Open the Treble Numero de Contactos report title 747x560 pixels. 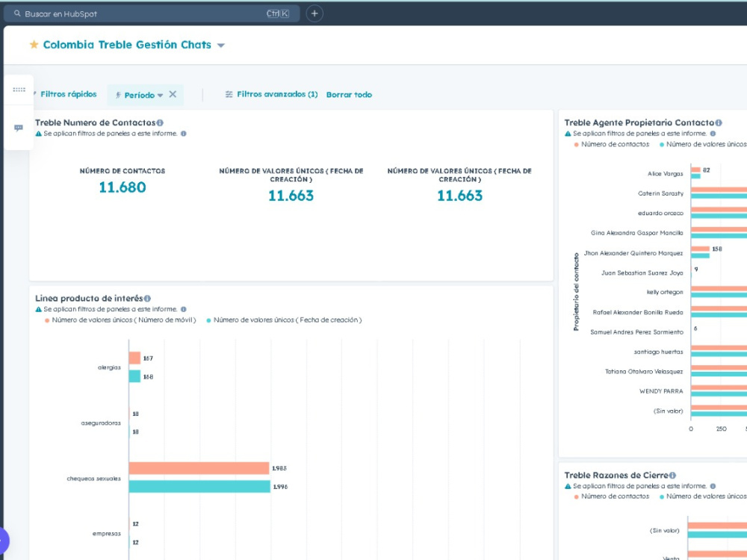click(96, 123)
